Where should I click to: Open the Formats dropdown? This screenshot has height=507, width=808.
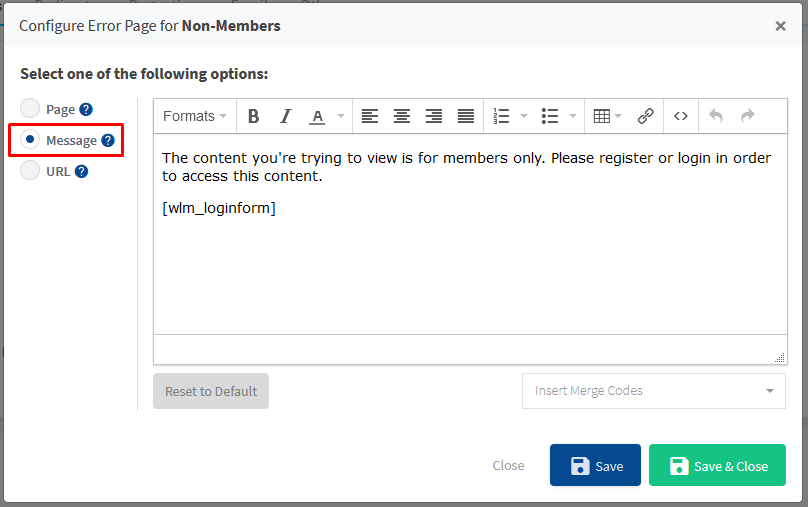click(195, 116)
